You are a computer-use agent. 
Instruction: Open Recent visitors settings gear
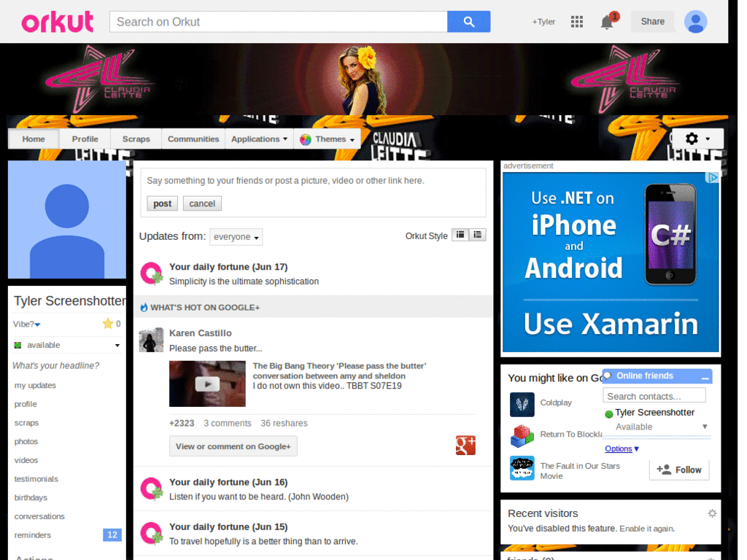coord(712,513)
